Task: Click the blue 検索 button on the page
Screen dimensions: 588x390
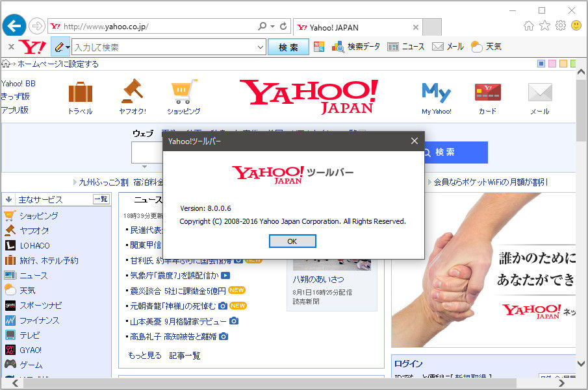Action: [x=455, y=152]
